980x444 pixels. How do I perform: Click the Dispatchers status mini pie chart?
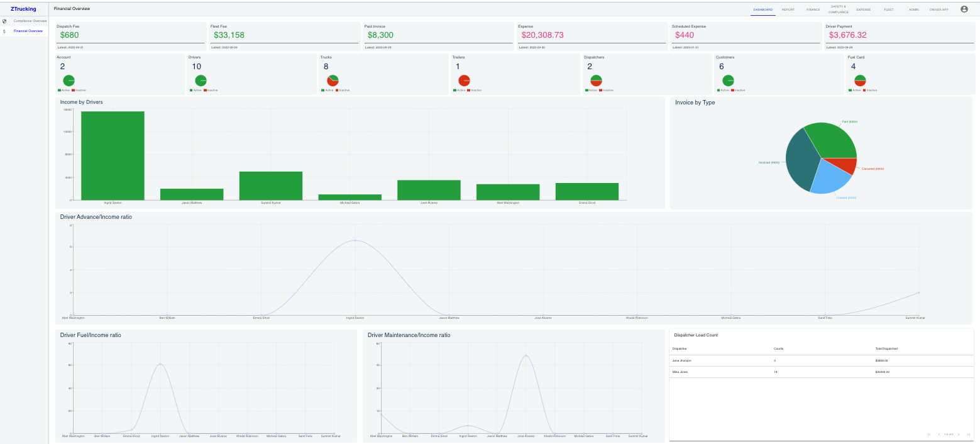pyautogui.click(x=597, y=80)
